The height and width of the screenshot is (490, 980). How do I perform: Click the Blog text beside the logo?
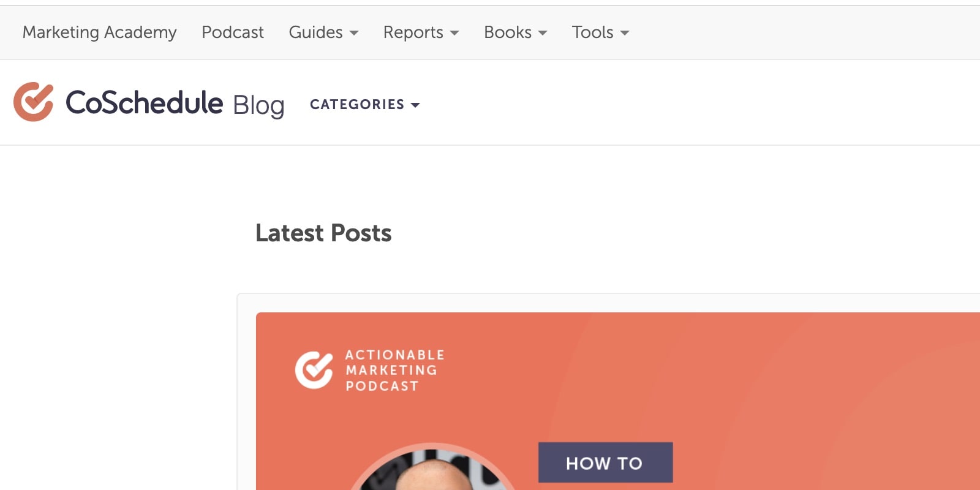point(258,105)
